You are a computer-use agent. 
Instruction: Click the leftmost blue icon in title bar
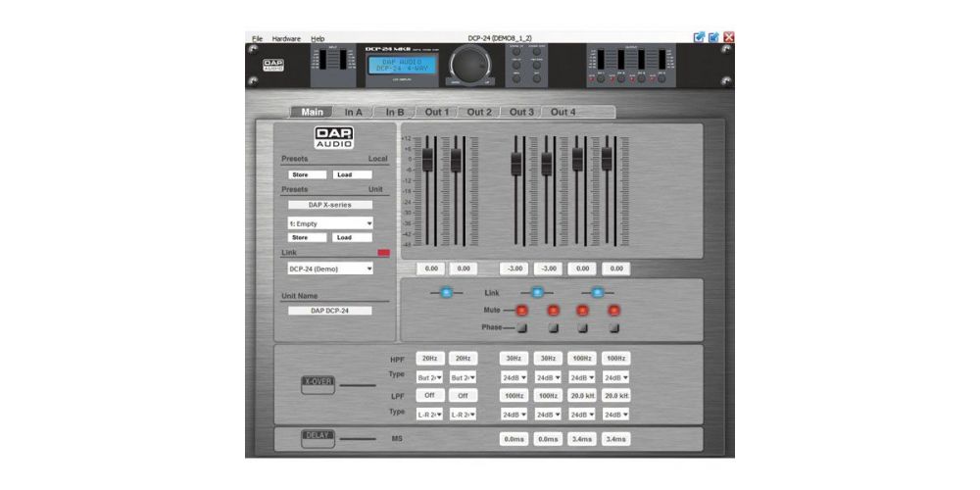pyautogui.click(x=700, y=37)
